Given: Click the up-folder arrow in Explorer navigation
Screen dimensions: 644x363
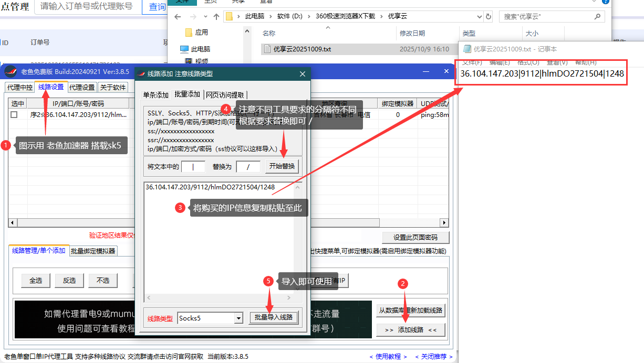Looking at the screenshot, I should (216, 16).
